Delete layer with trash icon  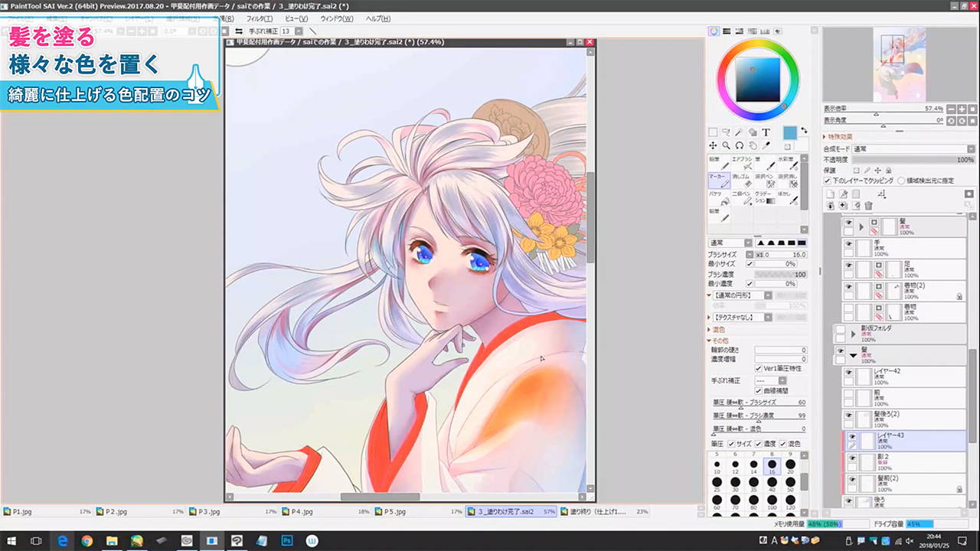coord(868,206)
